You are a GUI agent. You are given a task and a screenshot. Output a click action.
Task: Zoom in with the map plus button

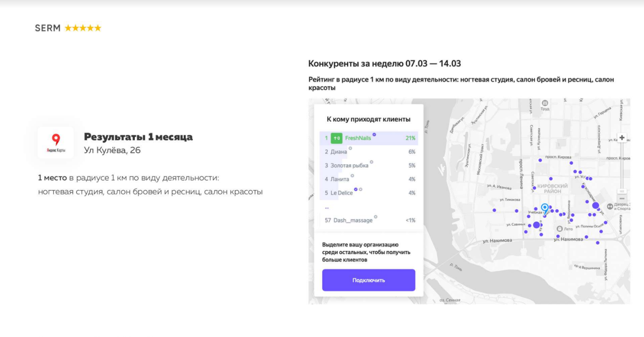[622, 138]
